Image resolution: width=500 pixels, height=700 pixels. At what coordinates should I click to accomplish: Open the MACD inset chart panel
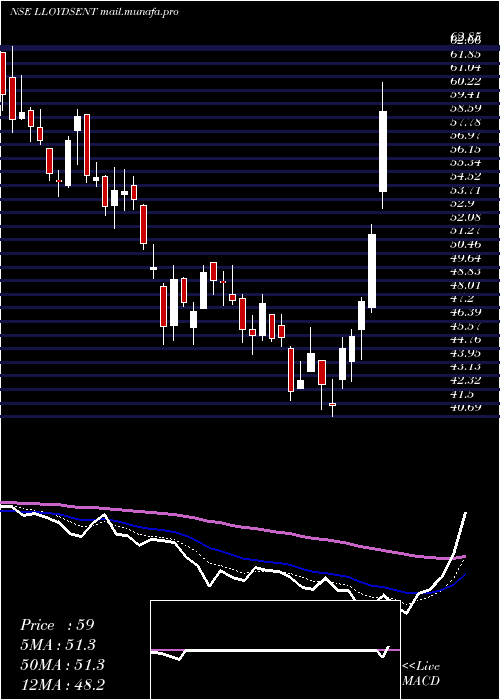pyautogui.click(x=275, y=650)
